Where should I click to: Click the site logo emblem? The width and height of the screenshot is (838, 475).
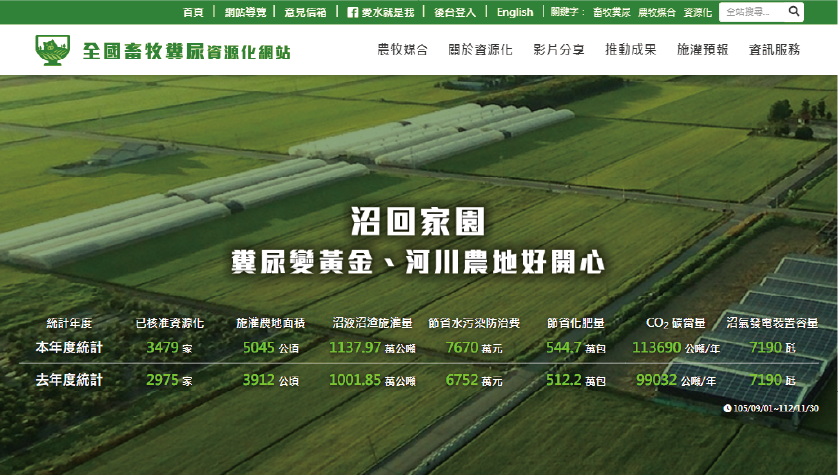click(x=52, y=50)
